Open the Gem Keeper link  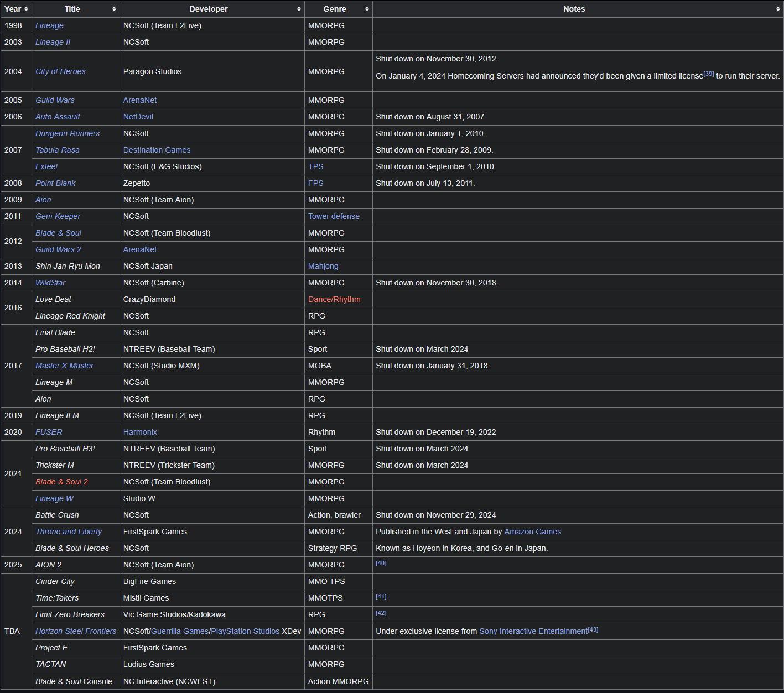point(58,216)
